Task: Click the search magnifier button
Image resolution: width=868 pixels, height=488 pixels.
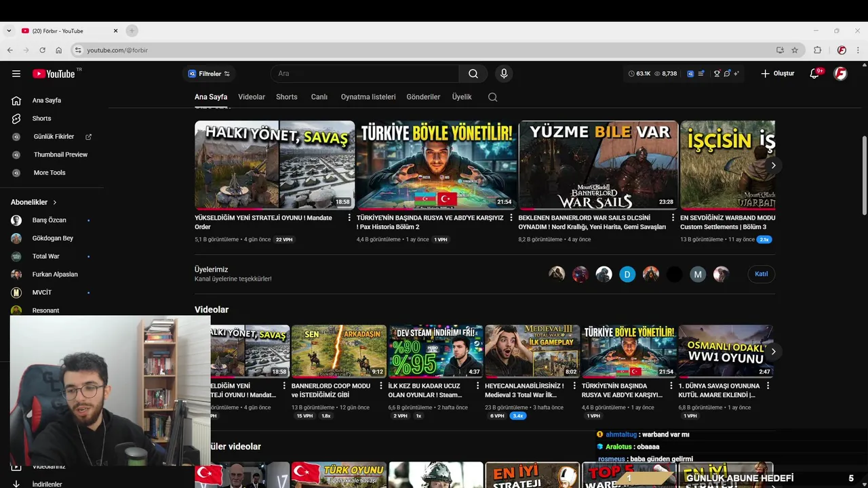Action: click(x=473, y=73)
